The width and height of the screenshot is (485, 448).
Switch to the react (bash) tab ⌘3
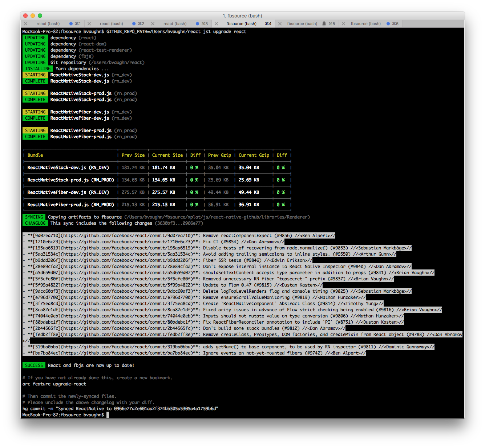(180, 24)
